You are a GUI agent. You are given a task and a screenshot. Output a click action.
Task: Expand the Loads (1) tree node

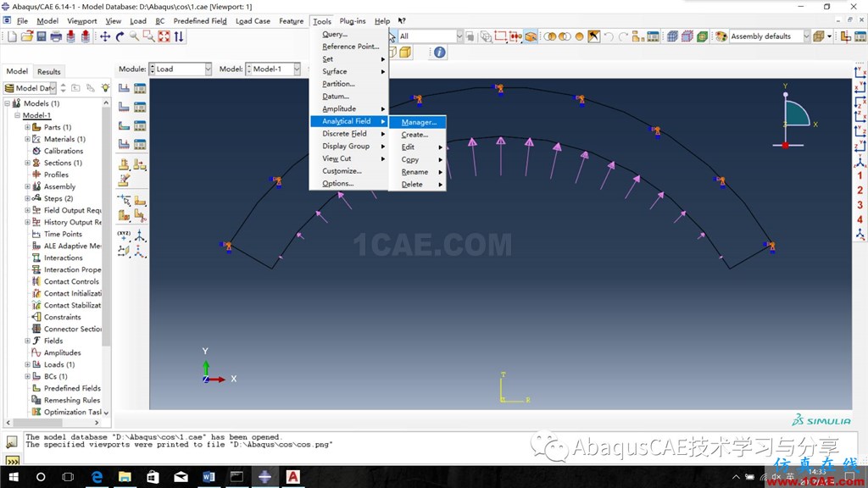click(x=28, y=364)
